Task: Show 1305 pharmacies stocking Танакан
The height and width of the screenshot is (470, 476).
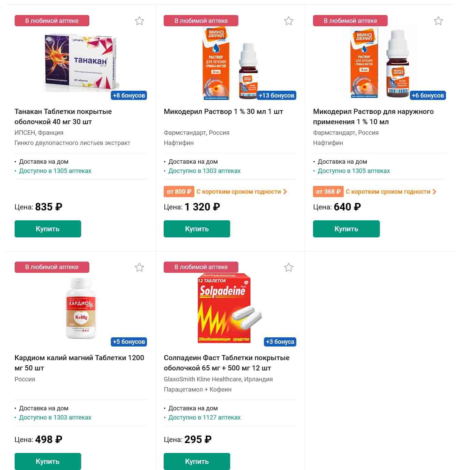Action: coord(55,171)
